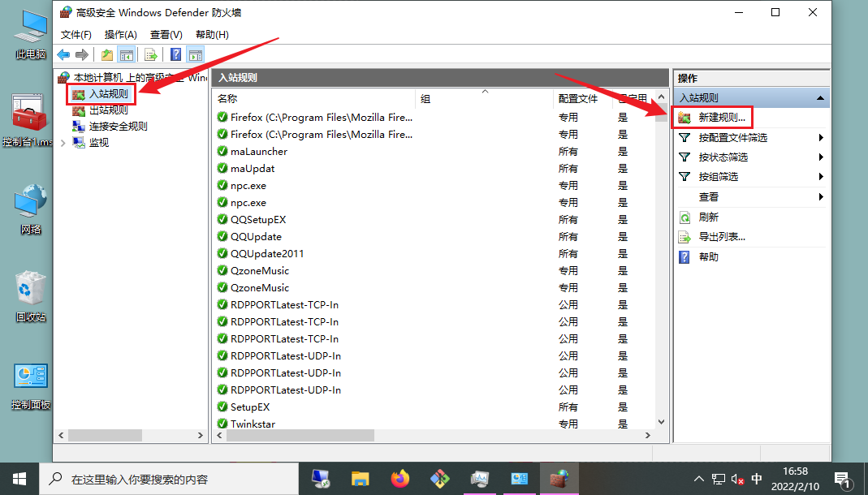Select 出站规则 in the left tree
The height and width of the screenshot is (495, 868).
coord(109,110)
